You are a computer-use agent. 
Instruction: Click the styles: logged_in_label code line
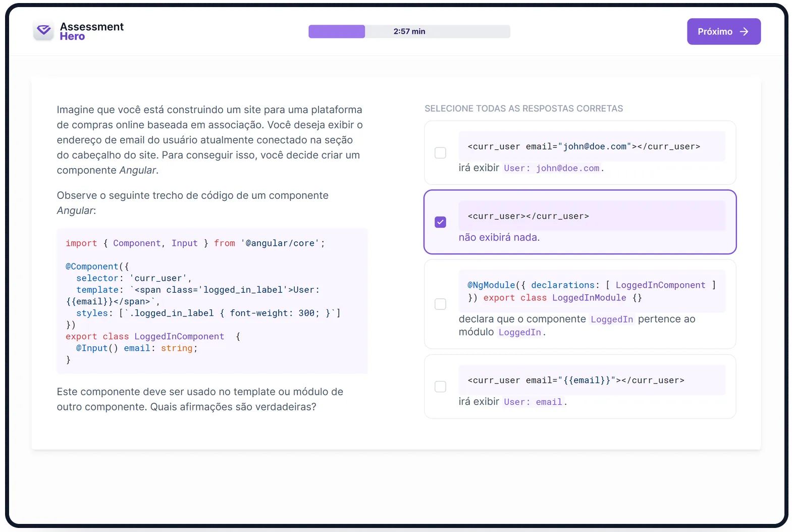point(208,313)
